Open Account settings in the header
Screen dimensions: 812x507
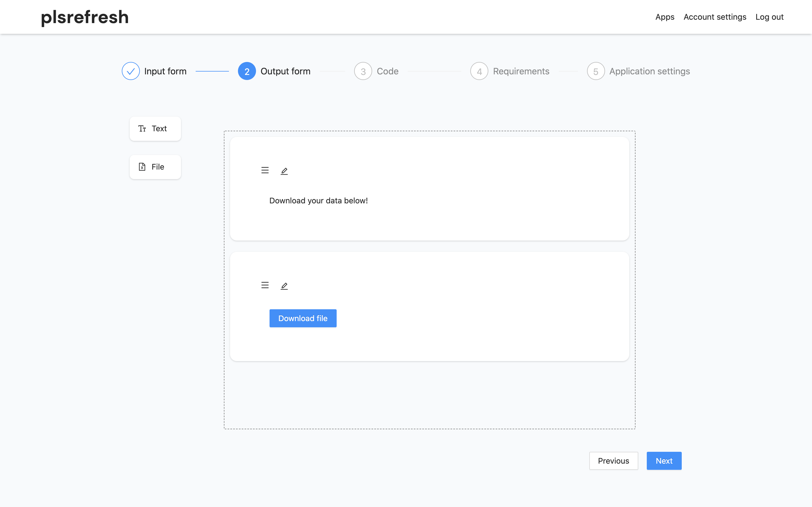tap(715, 17)
